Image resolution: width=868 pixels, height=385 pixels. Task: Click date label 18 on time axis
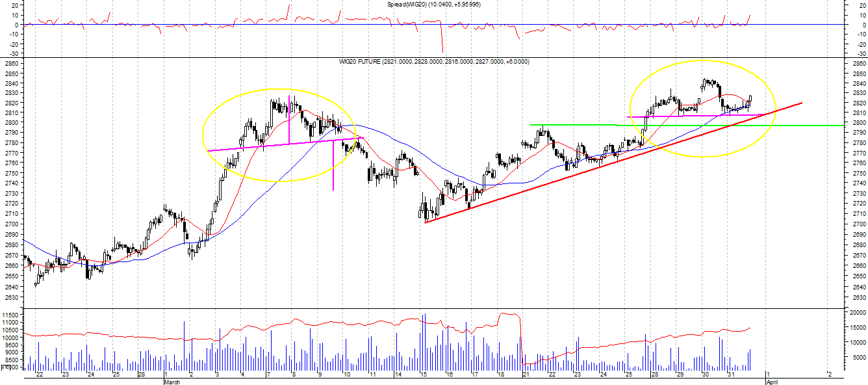[x=500, y=375]
